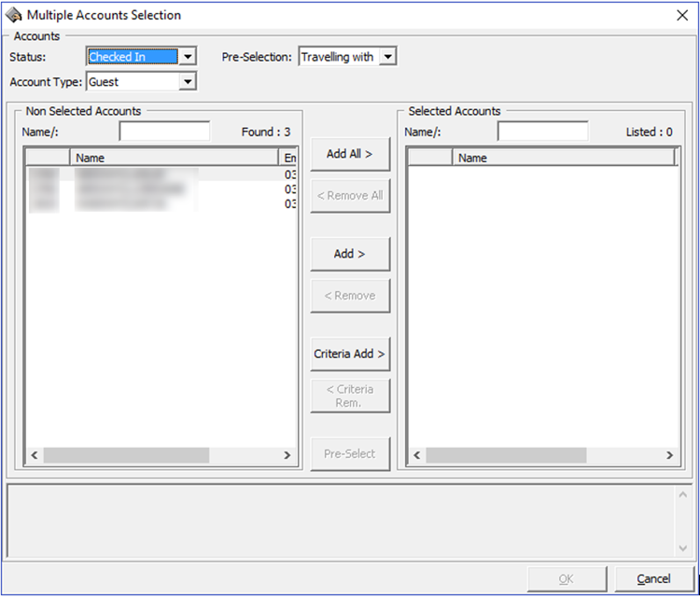Select the second account row in Non Selected list
The height and width of the screenshot is (597, 700).
(161, 188)
